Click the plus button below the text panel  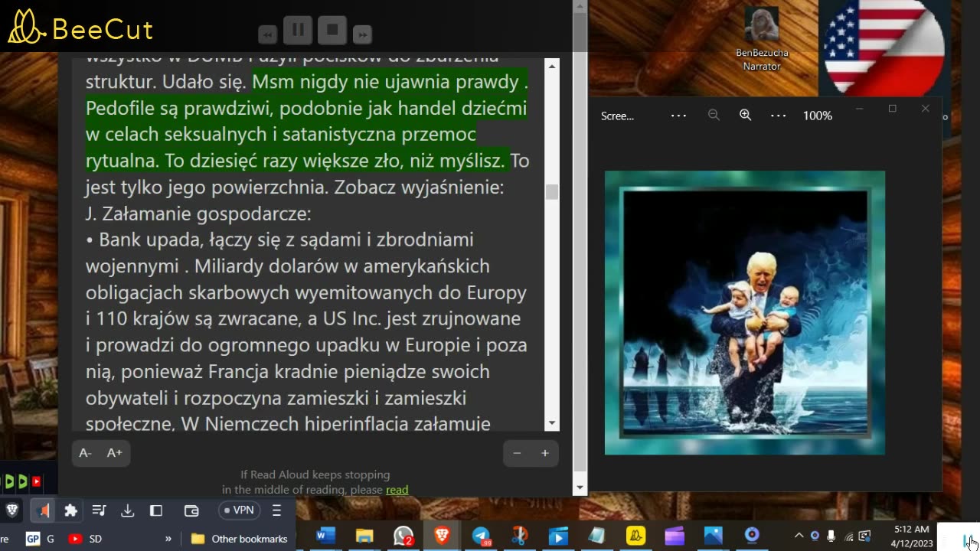[x=545, y=453]
